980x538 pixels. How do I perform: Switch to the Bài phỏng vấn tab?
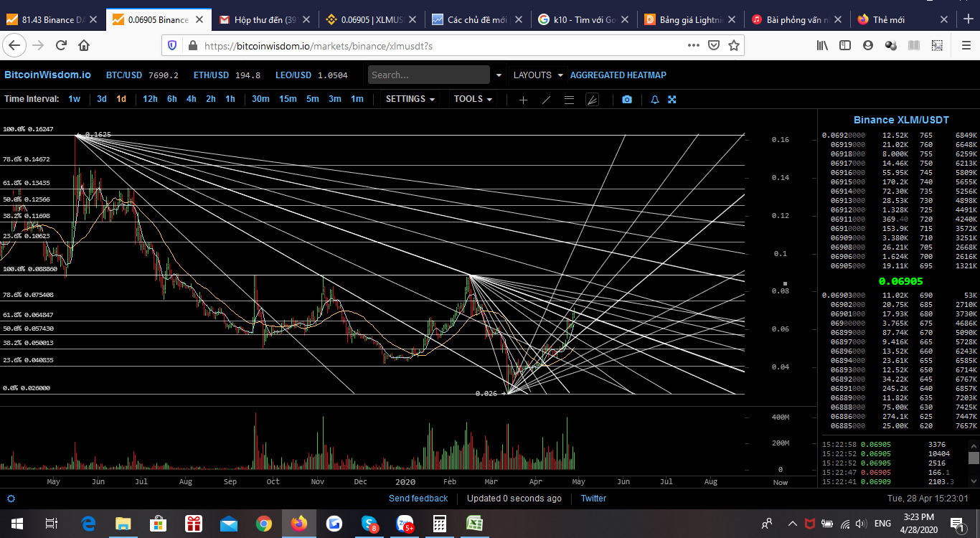[x=794, y=19]
